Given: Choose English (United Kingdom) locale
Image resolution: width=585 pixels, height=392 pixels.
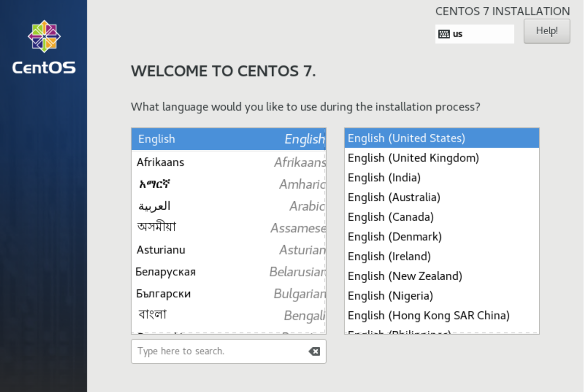Looking at the screenshot, I should (441, 158).
